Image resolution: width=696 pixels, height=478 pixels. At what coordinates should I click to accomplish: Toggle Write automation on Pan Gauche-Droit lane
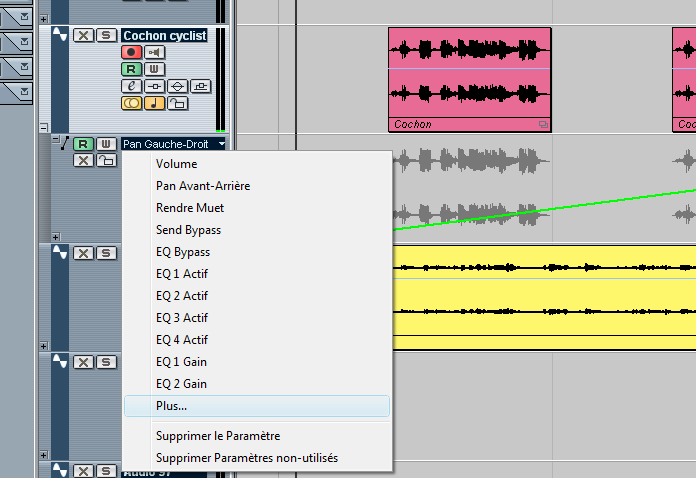tap(105, 144)
